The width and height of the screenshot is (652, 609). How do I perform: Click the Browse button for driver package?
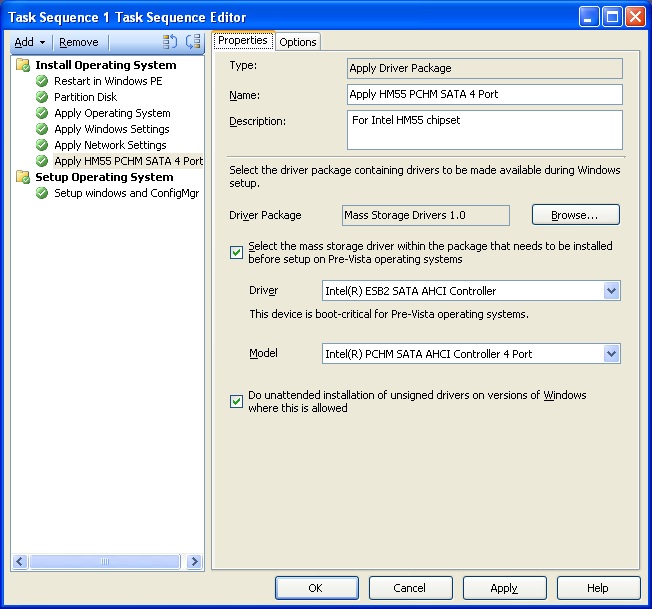tap(575, 215)
